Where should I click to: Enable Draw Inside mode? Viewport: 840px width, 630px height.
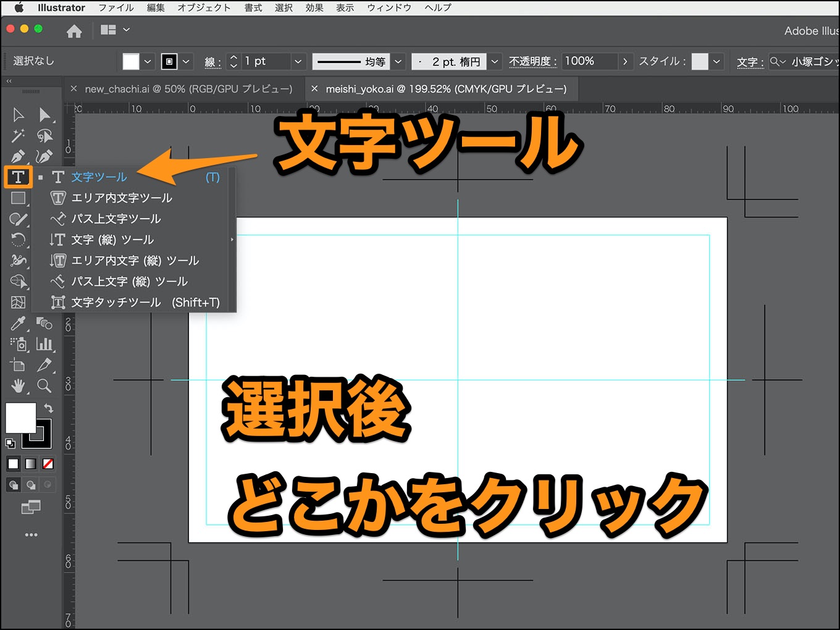[48, 485]
